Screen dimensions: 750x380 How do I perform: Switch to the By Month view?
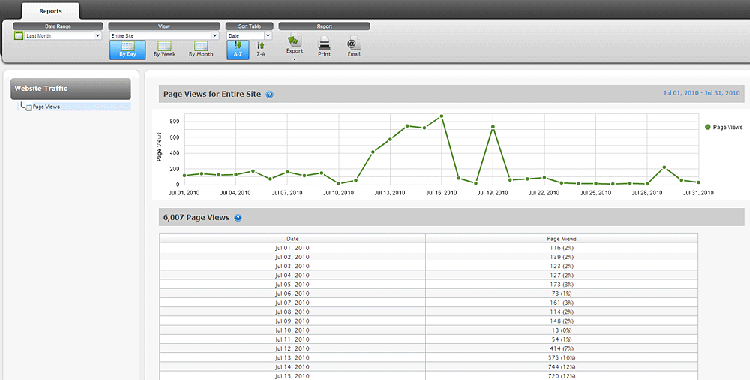201,50
